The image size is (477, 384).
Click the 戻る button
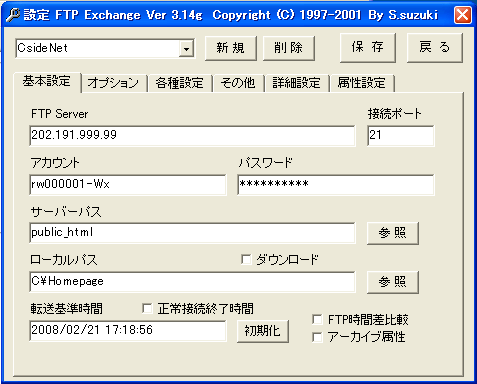(x=435, y=48)
